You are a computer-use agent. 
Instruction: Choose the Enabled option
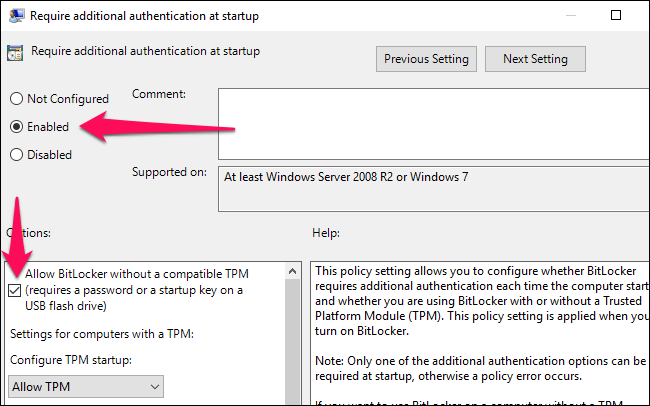click(17, 127)
